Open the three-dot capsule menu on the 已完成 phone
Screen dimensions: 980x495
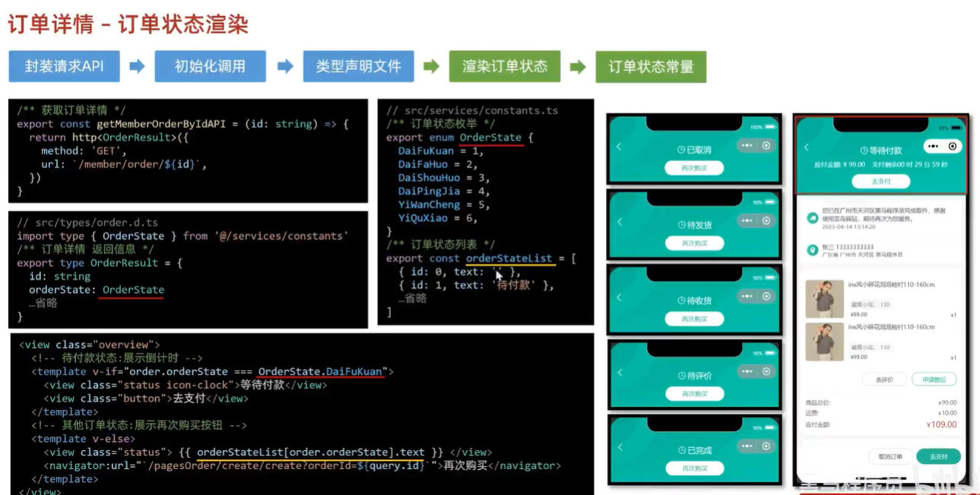(x=747, y=446)
